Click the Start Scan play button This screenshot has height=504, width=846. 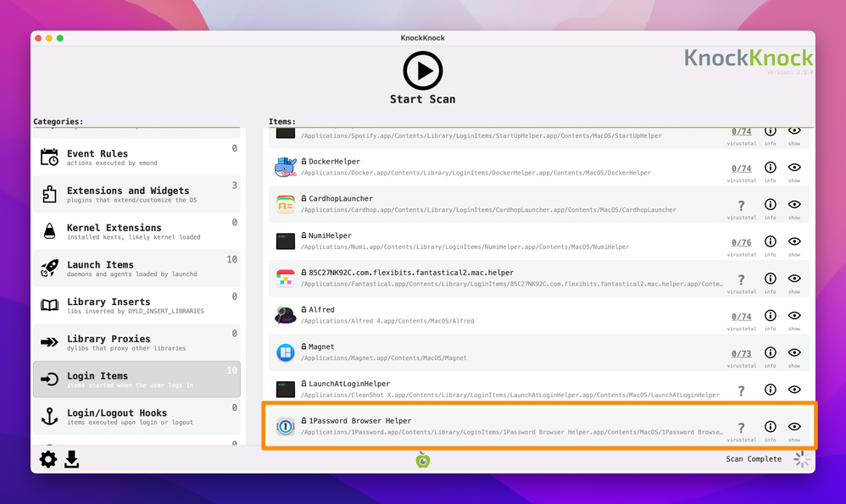[422, 71]
